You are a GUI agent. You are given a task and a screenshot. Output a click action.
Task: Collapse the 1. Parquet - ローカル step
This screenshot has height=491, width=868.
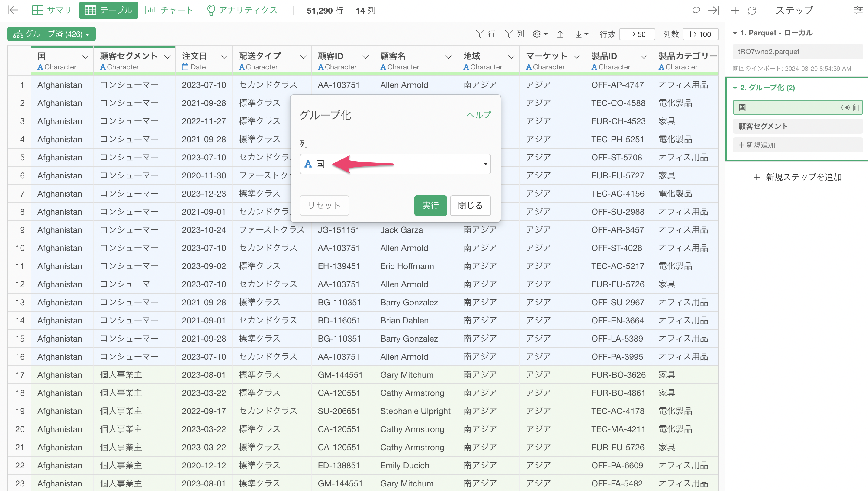pos(735,33)
